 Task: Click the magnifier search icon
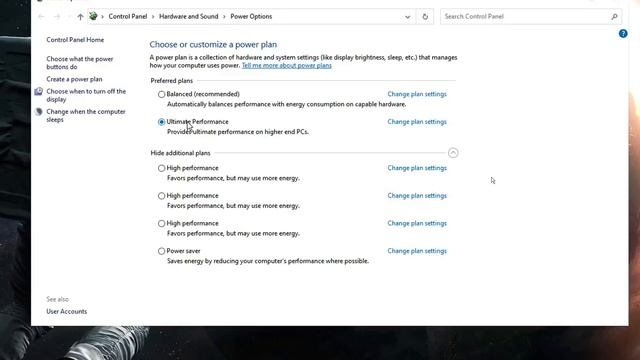tap(614, 17)
